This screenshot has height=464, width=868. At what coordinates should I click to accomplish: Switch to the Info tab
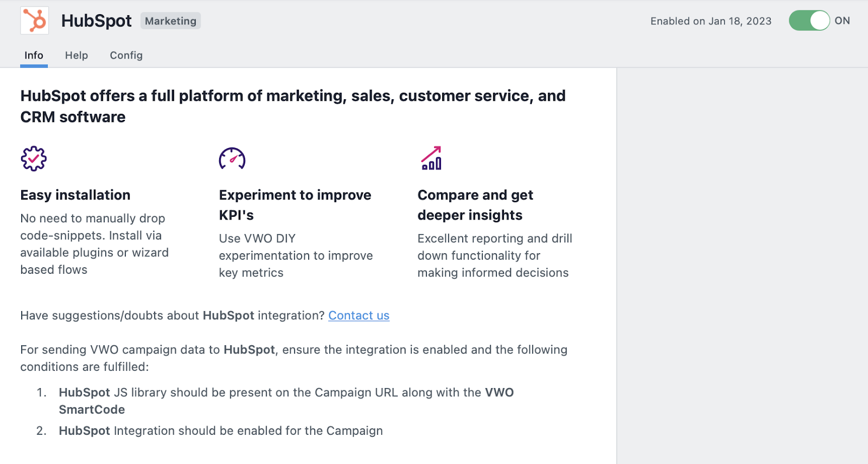(34, 55)
